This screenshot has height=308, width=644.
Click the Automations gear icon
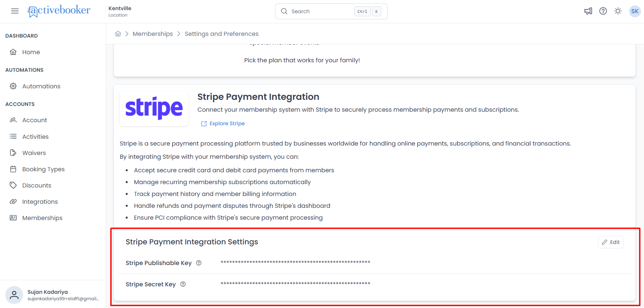(13, 86)
